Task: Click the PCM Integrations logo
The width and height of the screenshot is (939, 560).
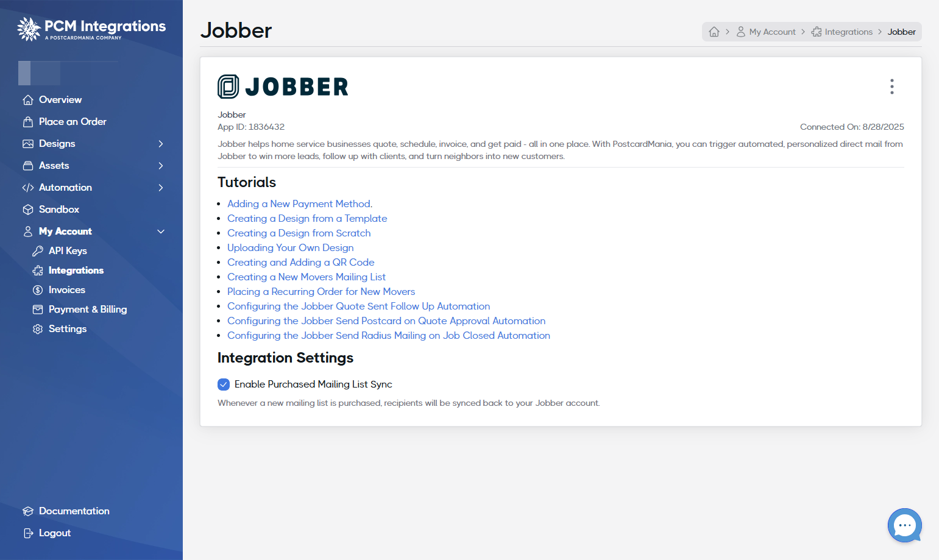Action: (x=91, y=29)
